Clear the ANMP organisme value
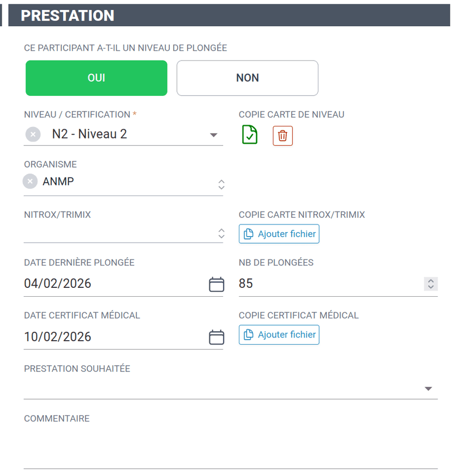 coord(30,181)
